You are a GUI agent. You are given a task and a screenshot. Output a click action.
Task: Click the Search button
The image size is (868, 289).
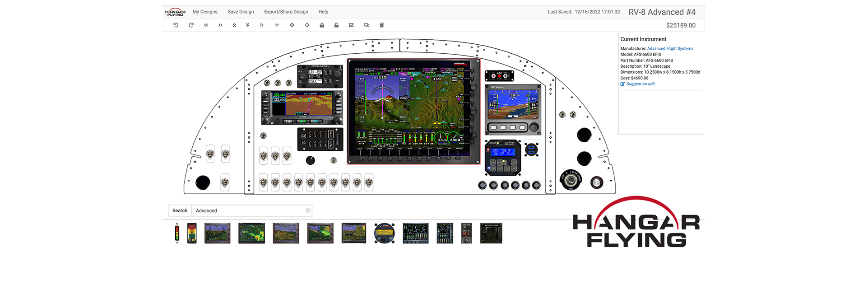click(x=180, y=210)
